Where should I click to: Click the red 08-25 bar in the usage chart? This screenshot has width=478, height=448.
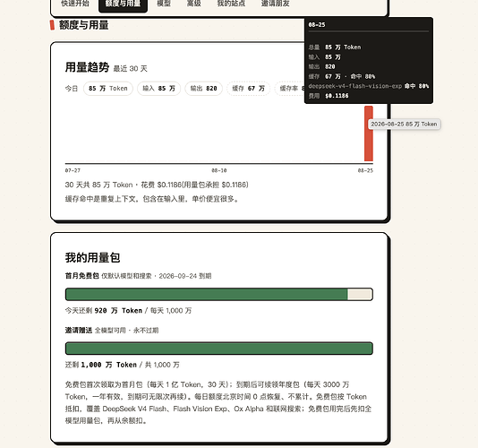coord(369,134)
